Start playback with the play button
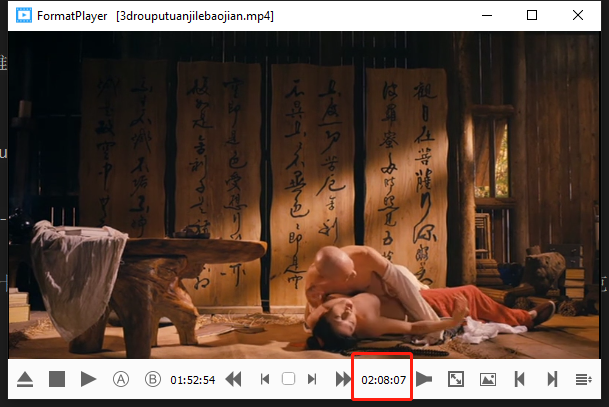 [x=88, y=379]
